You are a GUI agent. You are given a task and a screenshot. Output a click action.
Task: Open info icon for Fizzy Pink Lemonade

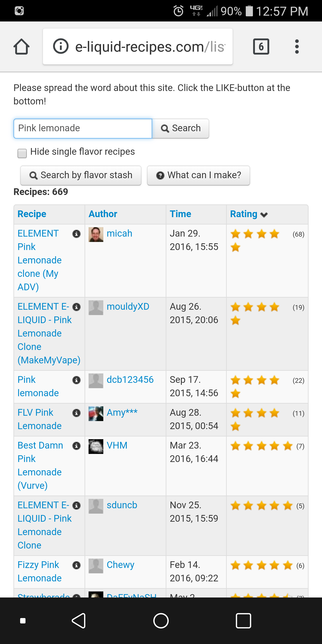[x=76, y=565]
